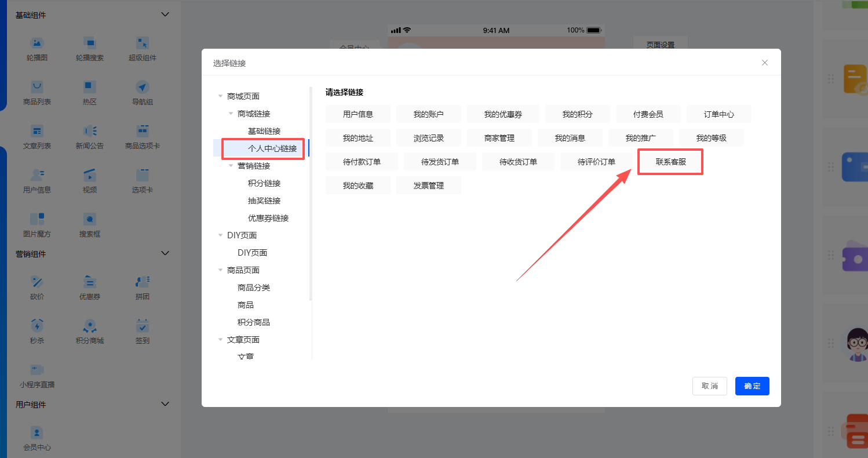Collapse the 商城页面 tree node arrow
Screen dimensions: 868x458
point(220,96)
